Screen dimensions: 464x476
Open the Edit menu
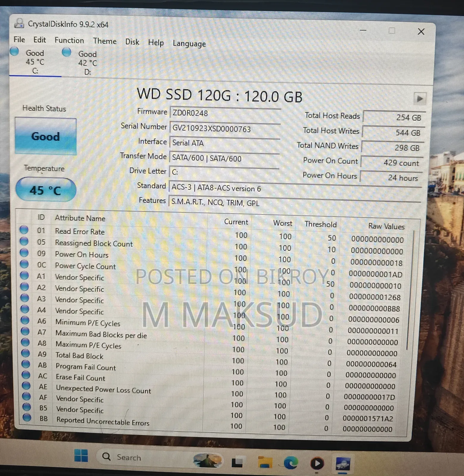(x=40, y=40)
